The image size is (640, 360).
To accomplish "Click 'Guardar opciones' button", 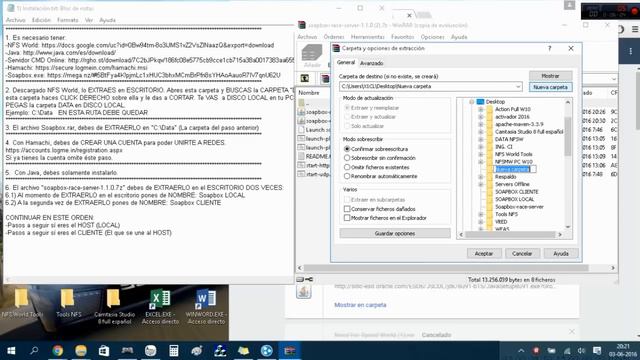I will tap(395, 233).
